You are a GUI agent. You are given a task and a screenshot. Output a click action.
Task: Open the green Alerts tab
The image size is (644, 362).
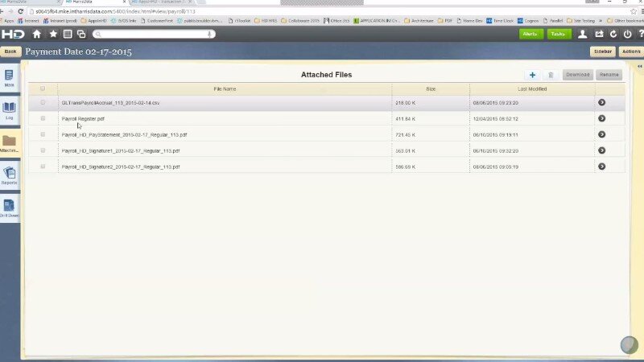tap(530, 34)
